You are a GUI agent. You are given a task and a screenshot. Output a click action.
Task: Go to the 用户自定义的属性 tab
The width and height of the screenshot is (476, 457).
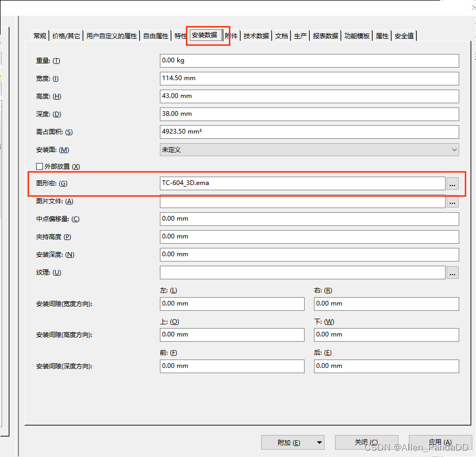(x=112, y=36)
